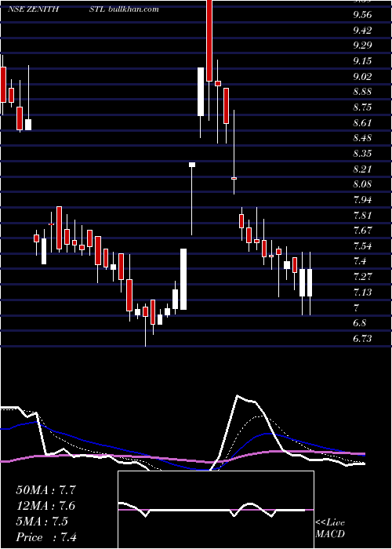Select the 9.02 price axis label
This screenshot has width=392, height=549.
click(x=362, y=77)
